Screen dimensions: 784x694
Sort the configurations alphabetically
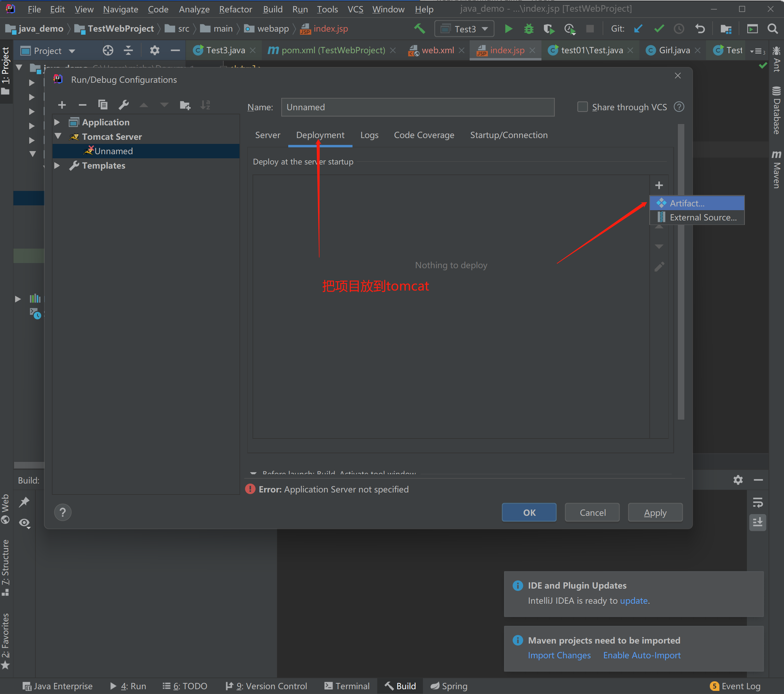[205, 105]
